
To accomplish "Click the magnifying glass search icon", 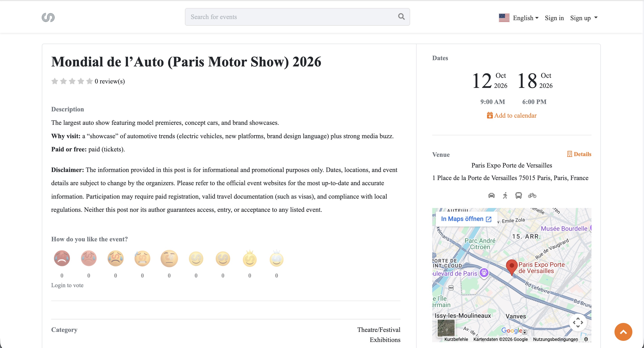I will point(401,17).
